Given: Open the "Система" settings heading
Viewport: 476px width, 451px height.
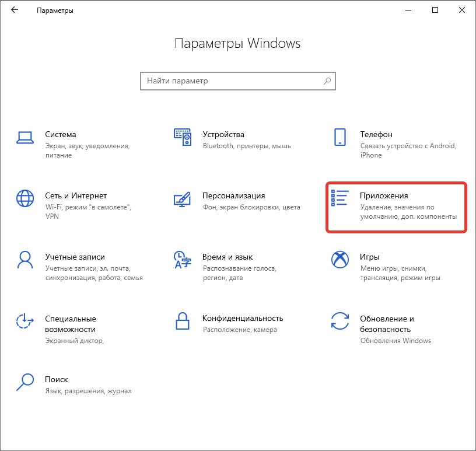Looking at the screenshot, I should tap(61, 134).
